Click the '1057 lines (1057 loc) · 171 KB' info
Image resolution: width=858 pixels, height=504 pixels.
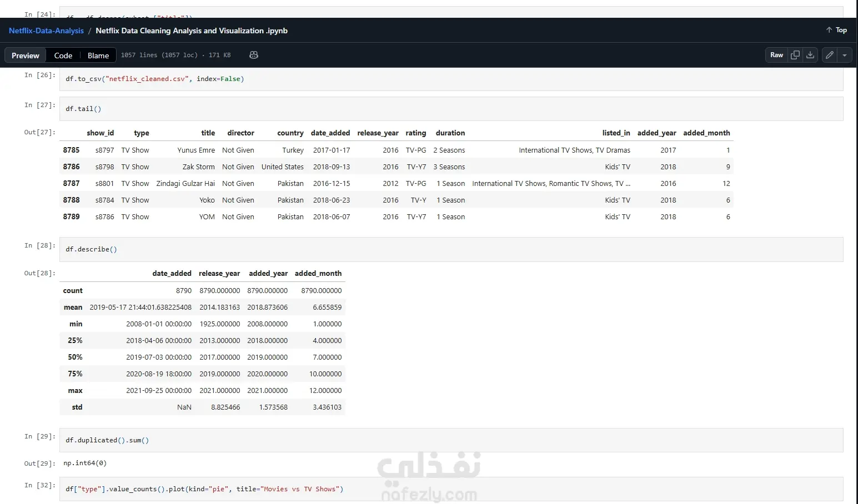[175, 55]
